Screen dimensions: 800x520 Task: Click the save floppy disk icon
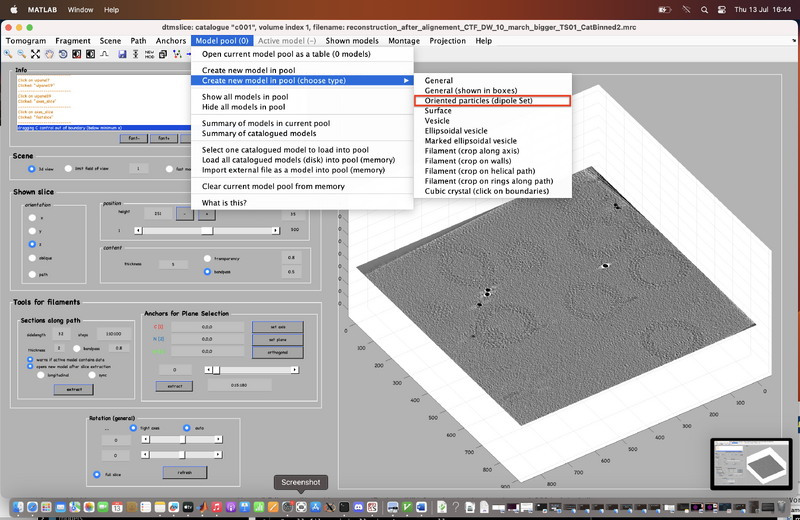[x=121, y=54]
